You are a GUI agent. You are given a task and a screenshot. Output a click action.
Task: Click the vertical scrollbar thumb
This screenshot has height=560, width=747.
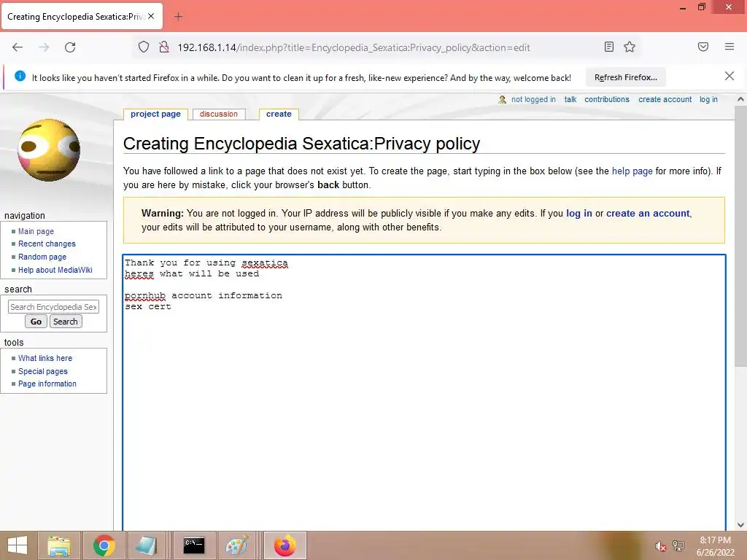click(740, 236)
